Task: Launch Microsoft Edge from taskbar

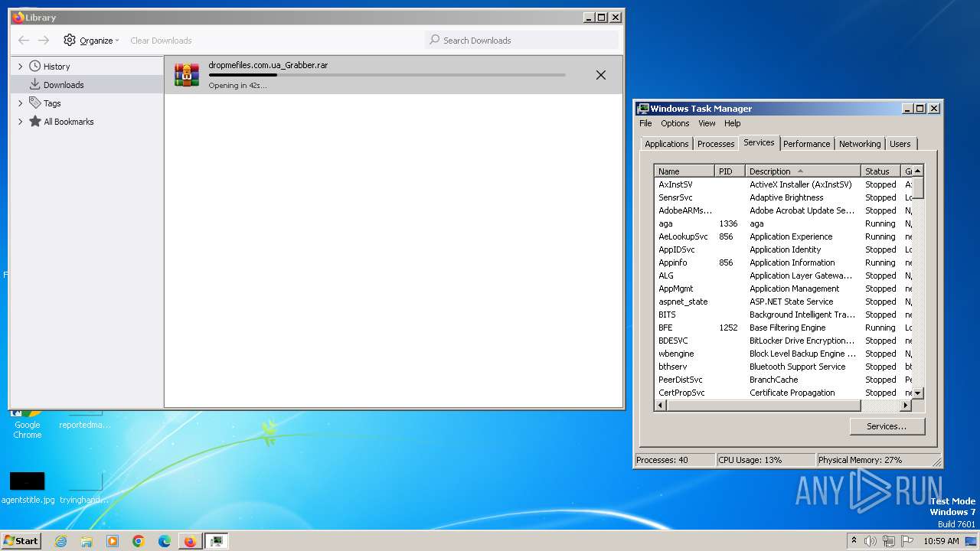Action: (x=165, y=541)
